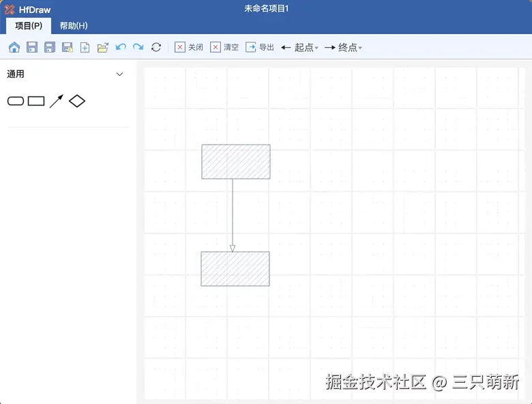This screenshot has width=532, height=404.
Task: Select the lower hatched rectangle on canvas
Action: click(235, 269)
